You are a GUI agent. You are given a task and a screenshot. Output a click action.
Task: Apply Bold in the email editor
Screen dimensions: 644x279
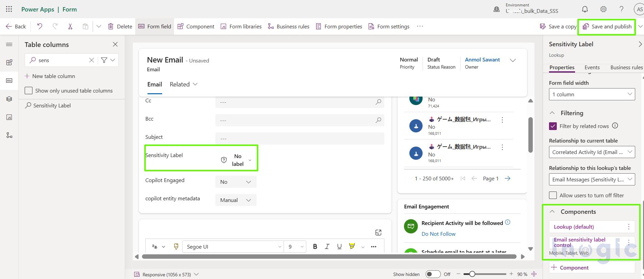click(x=315, y=247)
